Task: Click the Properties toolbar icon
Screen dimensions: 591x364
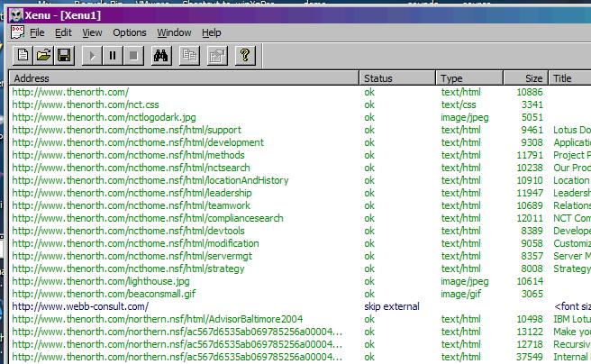Action: click(x=215, y=56)
